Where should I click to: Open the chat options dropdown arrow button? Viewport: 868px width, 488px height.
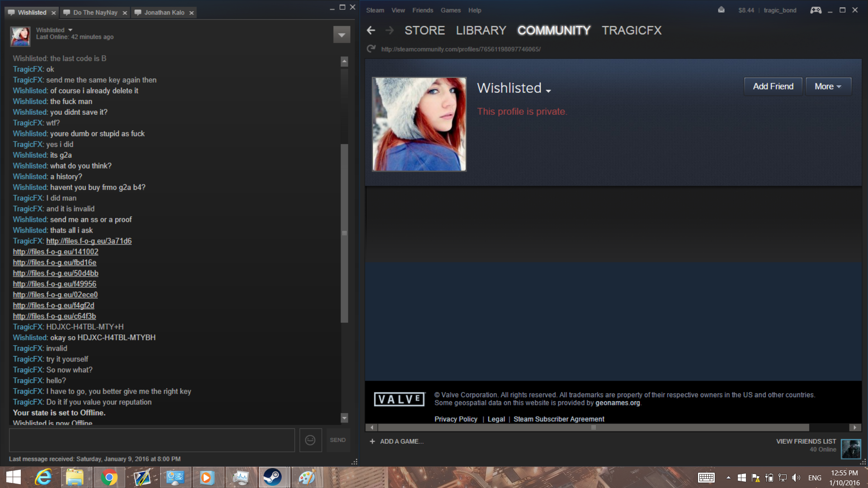click(x=341, y=35)
